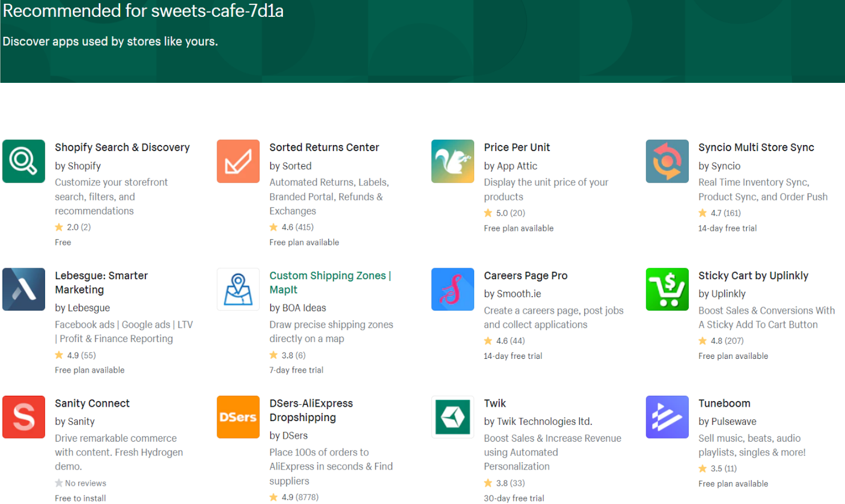The height and width of the screenshot is (504, 845).
Task: Click the Twik app icon
Action: [x=453, y=417]
